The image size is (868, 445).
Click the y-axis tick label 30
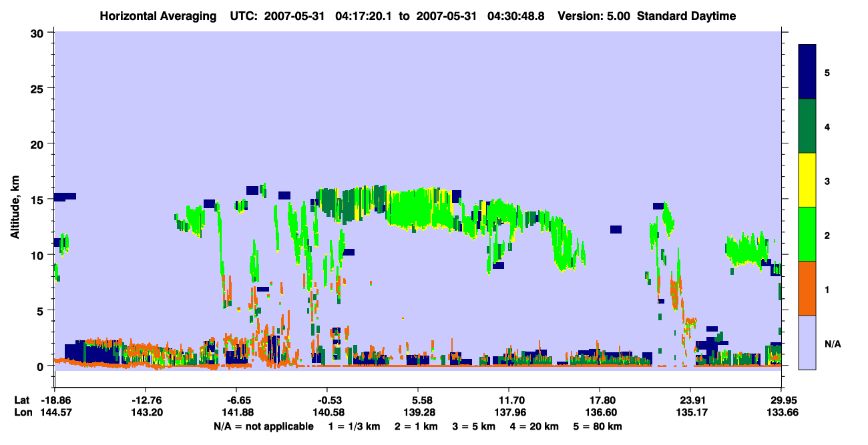[39, 33]
